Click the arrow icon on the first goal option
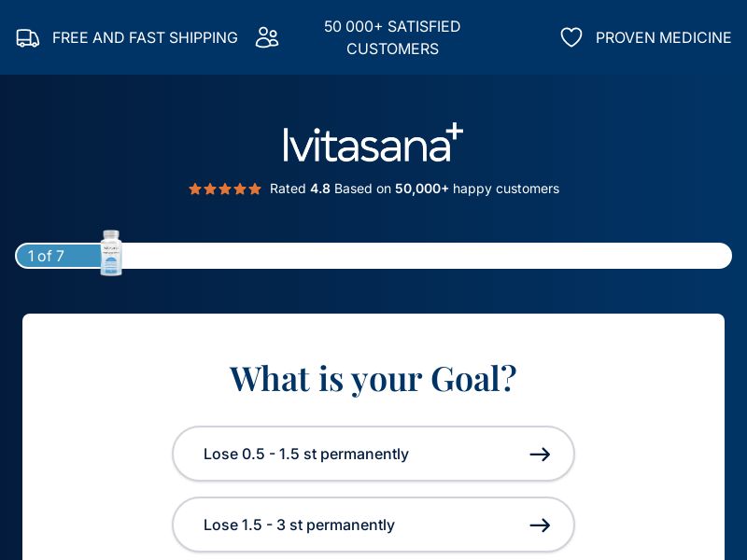Screen dimensions: 747x560 click(540, 455)
